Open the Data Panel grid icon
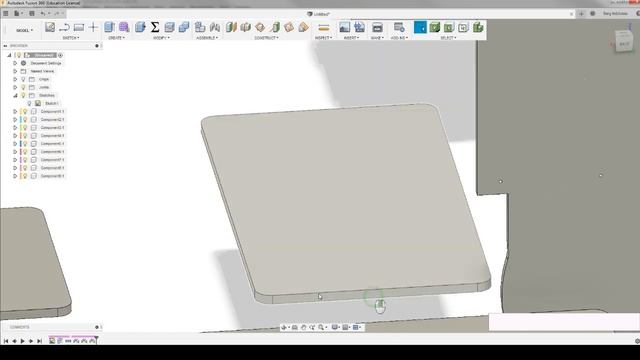Viewport: 640px width, 360px height. [6, 13]
